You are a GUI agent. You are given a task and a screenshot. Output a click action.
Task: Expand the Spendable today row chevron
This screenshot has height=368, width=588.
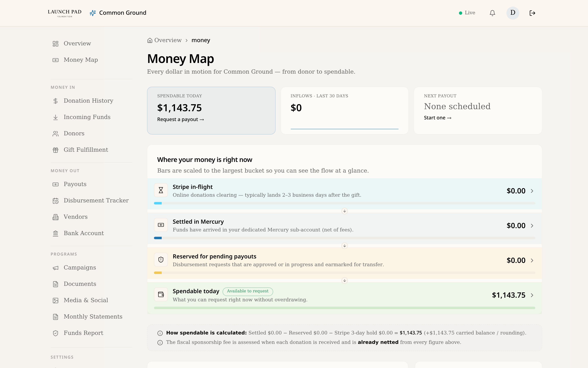click(532, 295)
